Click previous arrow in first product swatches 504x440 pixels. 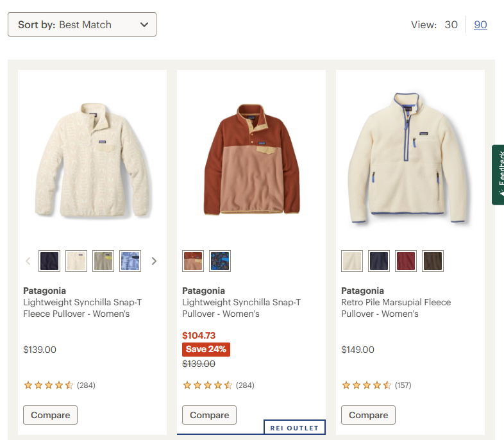point(28,261)
